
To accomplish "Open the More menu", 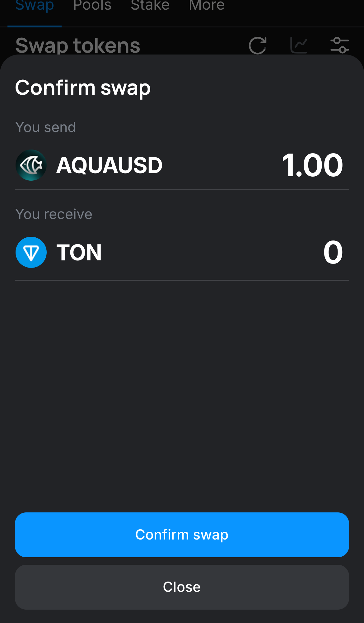I will click(207, 6).
